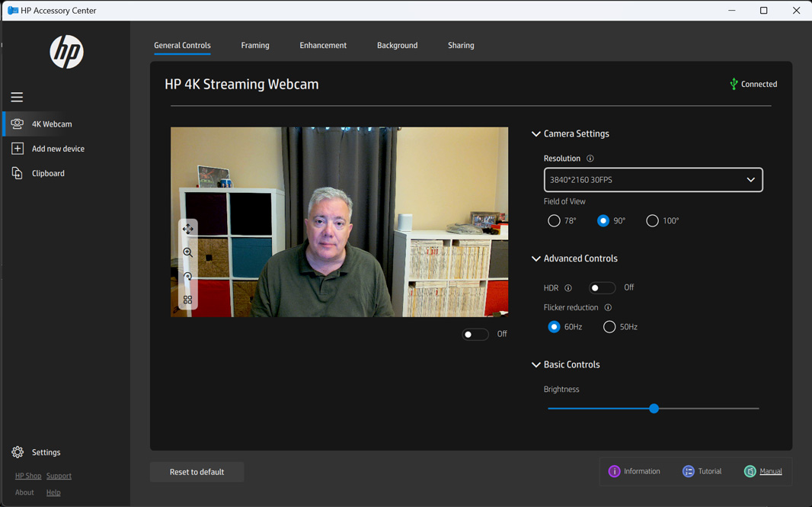Switch to the Framing tab
The height and width of the screenshot is (507, 812).
pyautogui.click(x=255, y=46)
